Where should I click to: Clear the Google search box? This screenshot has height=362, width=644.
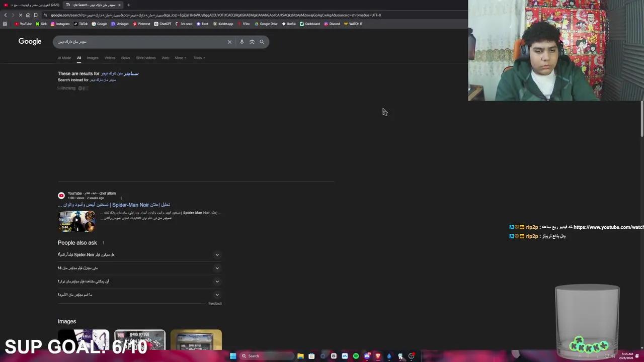coord(229,42)
